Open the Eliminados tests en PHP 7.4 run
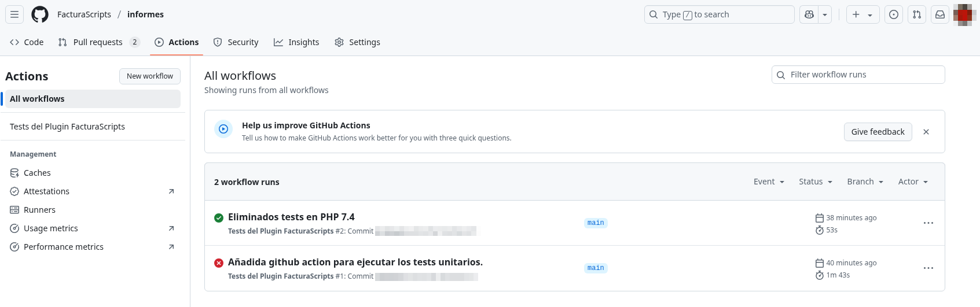This screenshot has width=980, height=307. pos(291,217)
